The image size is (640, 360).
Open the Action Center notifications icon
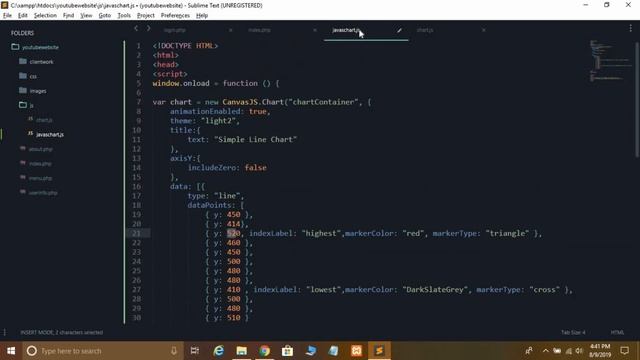coord(624,351)
